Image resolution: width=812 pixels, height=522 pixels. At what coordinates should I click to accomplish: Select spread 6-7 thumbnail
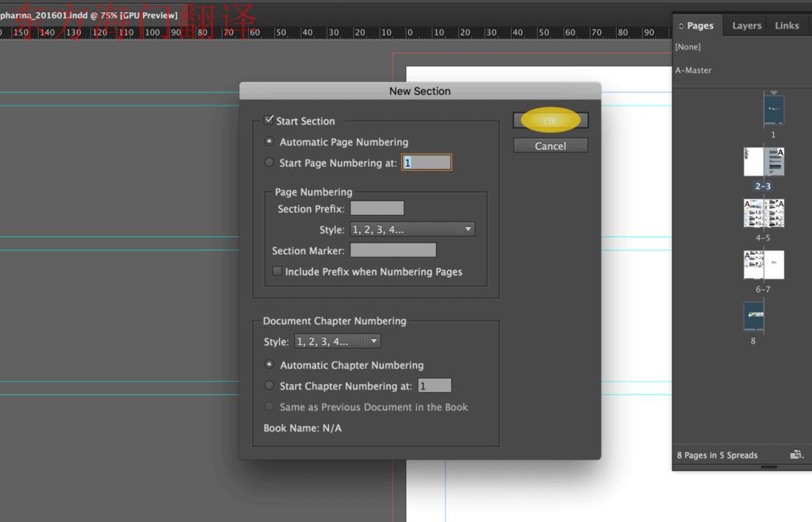(764, 265)
